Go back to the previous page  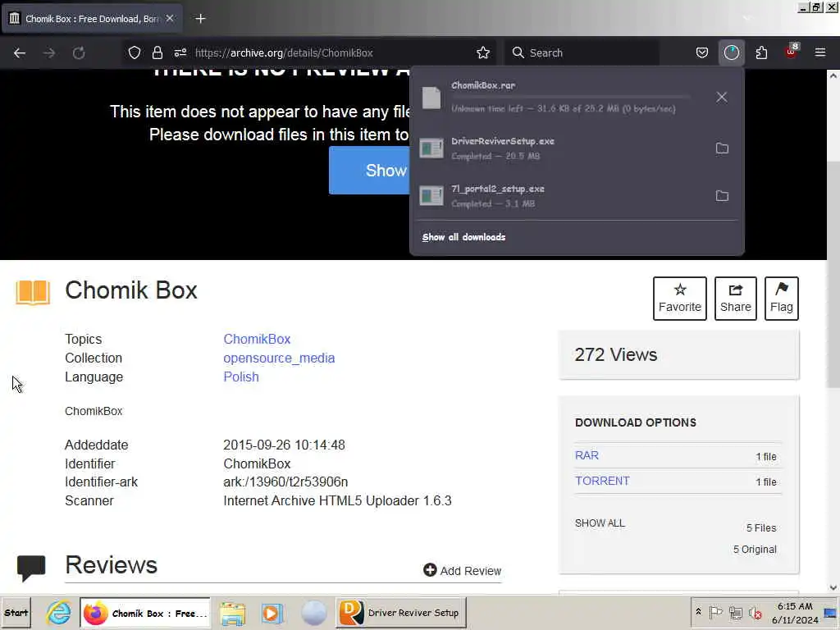pos(20,52)
